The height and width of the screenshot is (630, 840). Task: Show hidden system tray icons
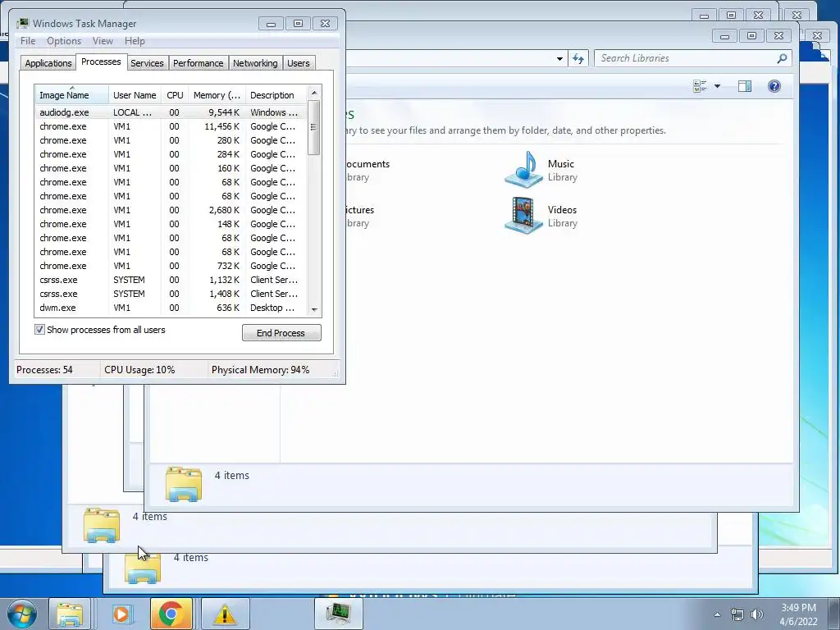pos(717,615)
